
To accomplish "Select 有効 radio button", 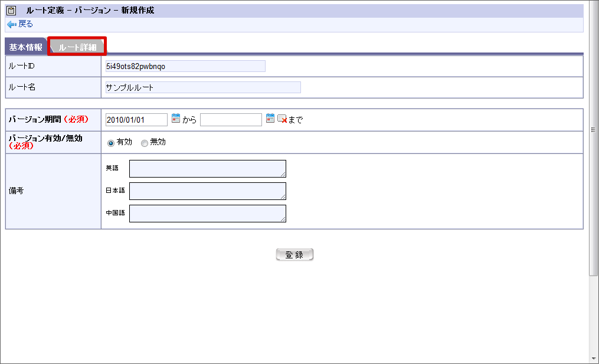I will tap(111, 143).
